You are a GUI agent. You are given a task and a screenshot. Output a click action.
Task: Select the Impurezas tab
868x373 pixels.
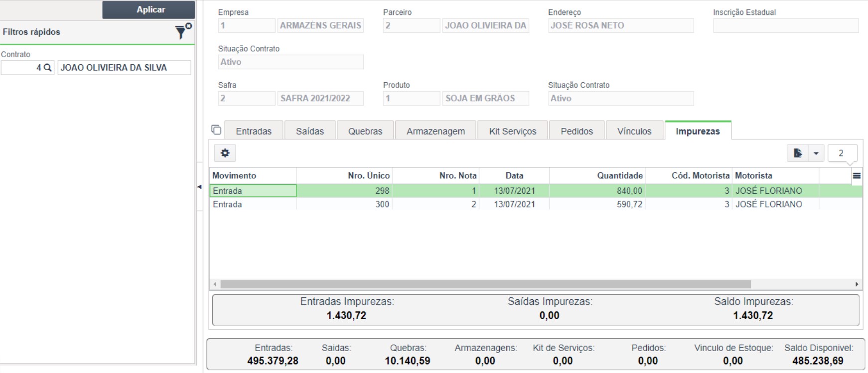pos(698,131)
